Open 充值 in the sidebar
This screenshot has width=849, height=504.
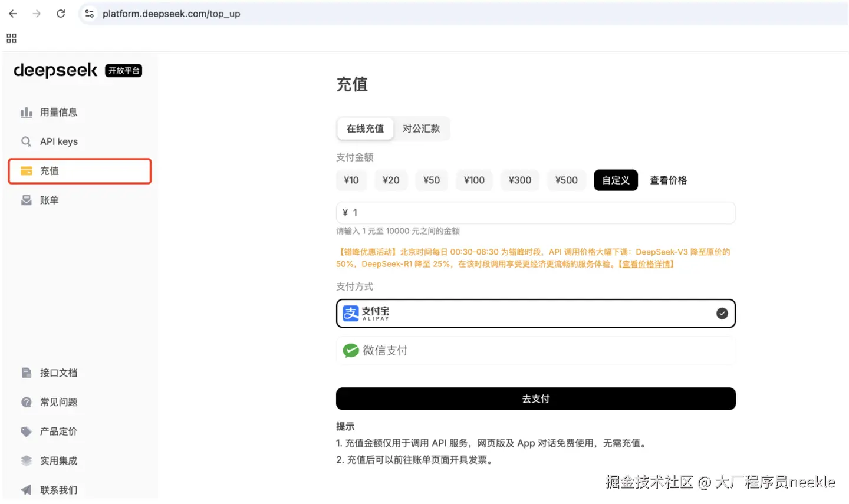80,171
